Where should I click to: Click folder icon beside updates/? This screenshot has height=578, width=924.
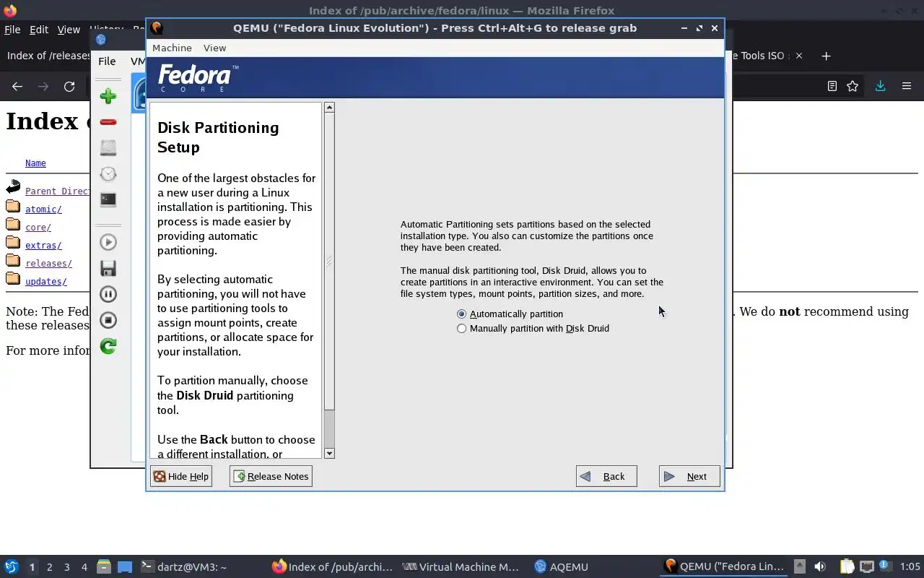click(13, 279)
